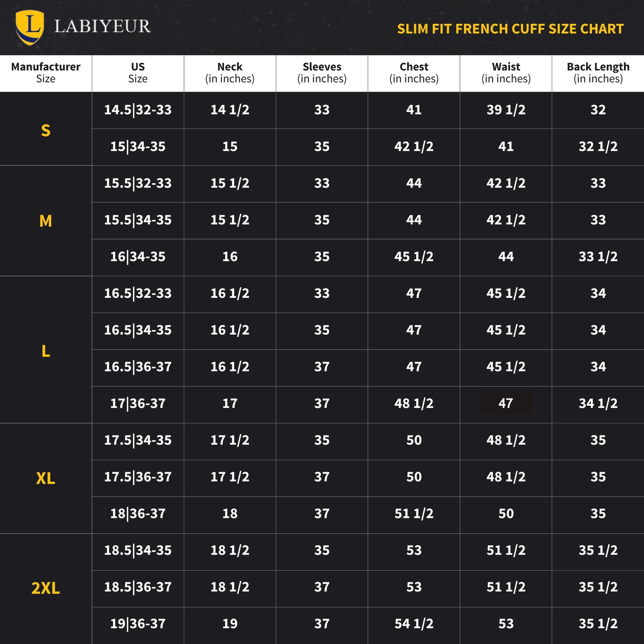This screenshot has width=644, height=644.
Task: Select the Chest (in inches) header
Action: coord(414,72)
